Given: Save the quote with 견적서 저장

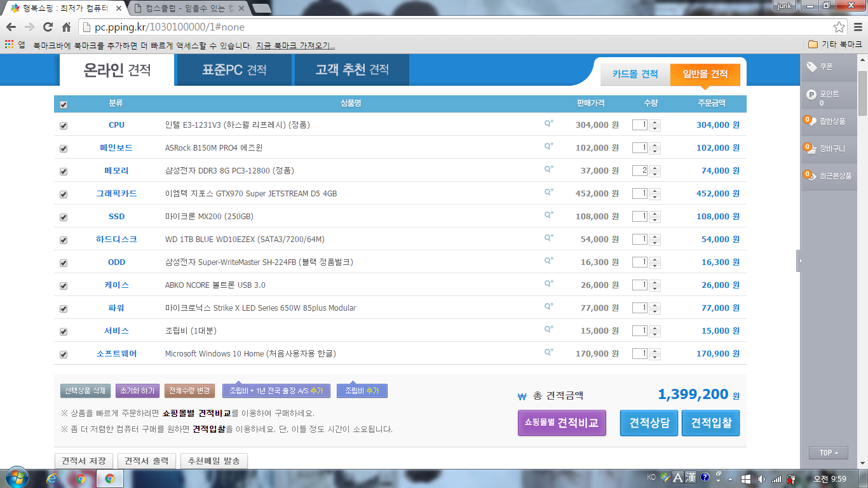Looking at the screenshot, I should [85, 461].
